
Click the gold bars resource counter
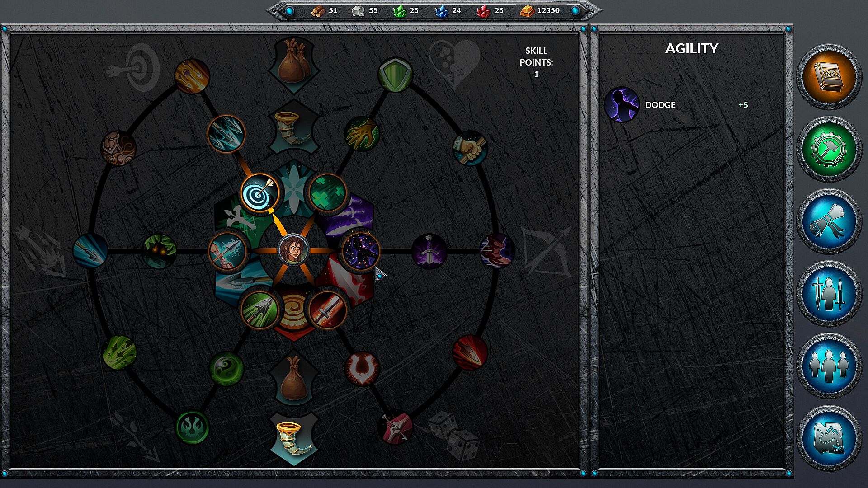coord(540,10)
